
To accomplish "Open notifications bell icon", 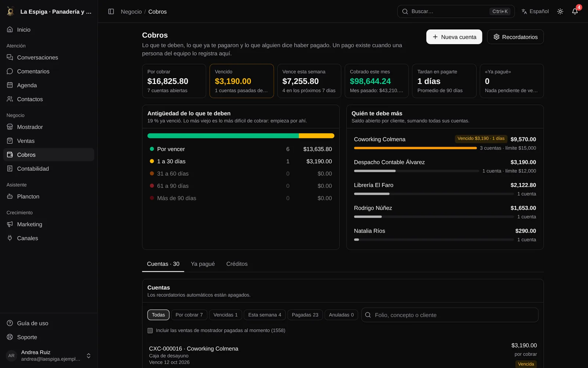I will tap(575, 11).
